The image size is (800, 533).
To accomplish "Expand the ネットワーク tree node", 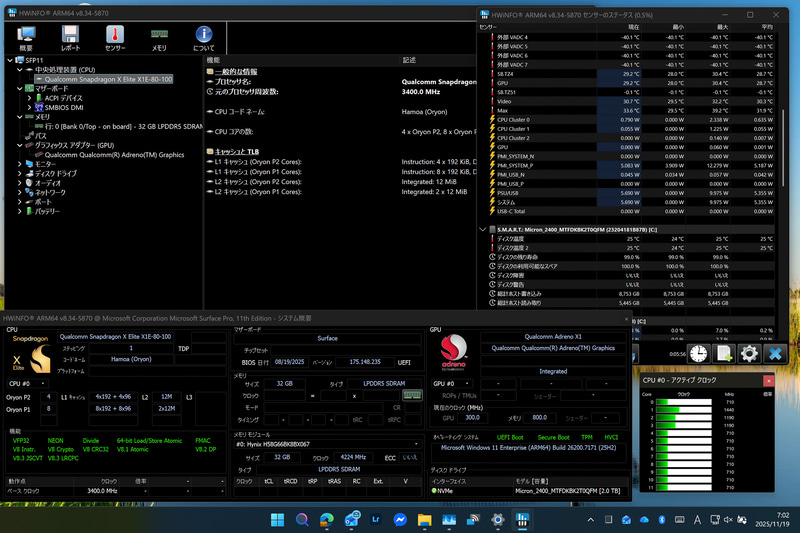I will click(x=19, y=192).
